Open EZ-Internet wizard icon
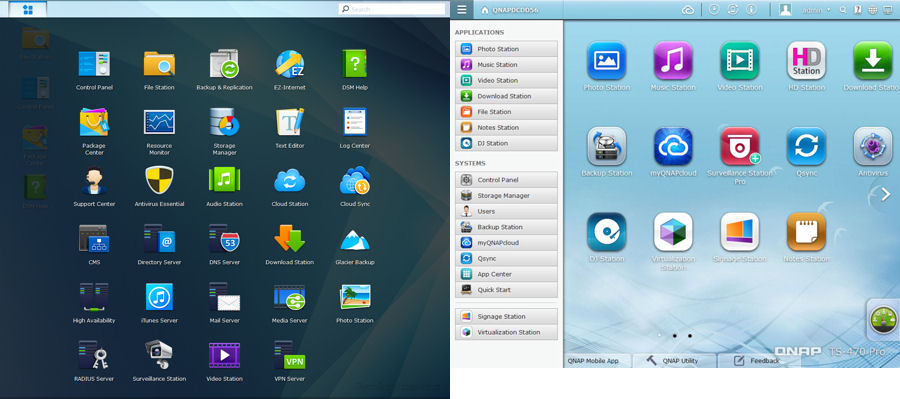The image size is (900, 399). point(290,64)
